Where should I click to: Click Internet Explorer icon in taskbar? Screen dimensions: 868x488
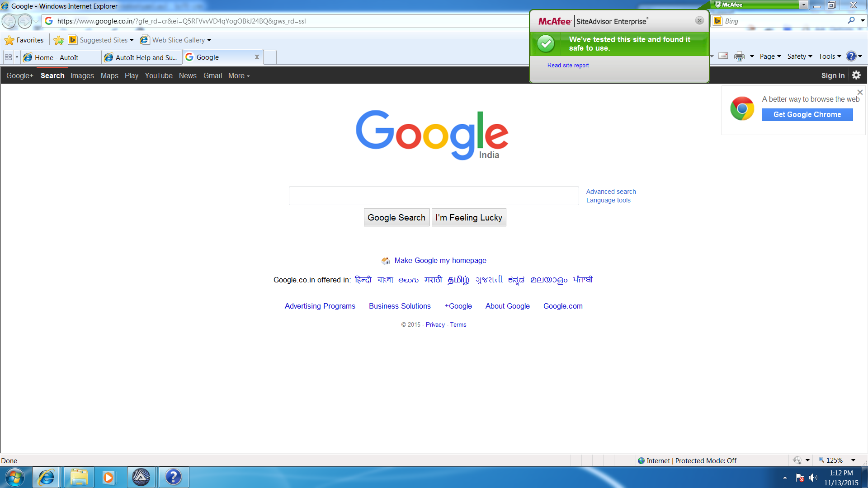tap(46, 477)
